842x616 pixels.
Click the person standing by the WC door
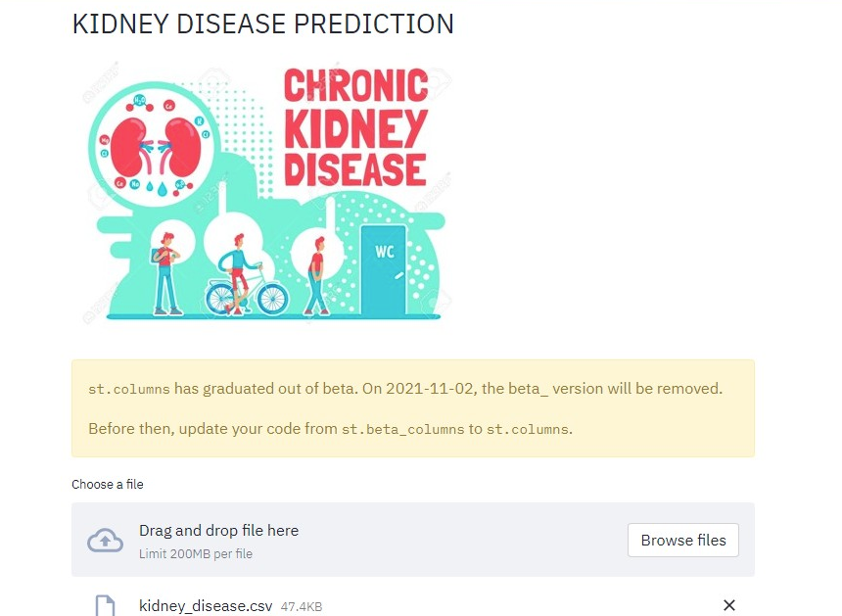click(x=316, y=274)
